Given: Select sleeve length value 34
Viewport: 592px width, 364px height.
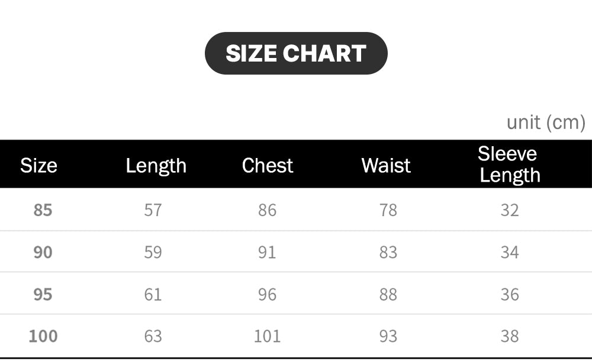Looking at the screenshot, I should click(509, 252).
